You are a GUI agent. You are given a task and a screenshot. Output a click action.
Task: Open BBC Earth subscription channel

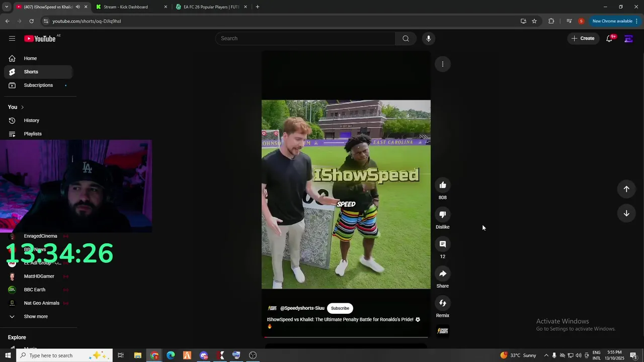click(38, 290)
